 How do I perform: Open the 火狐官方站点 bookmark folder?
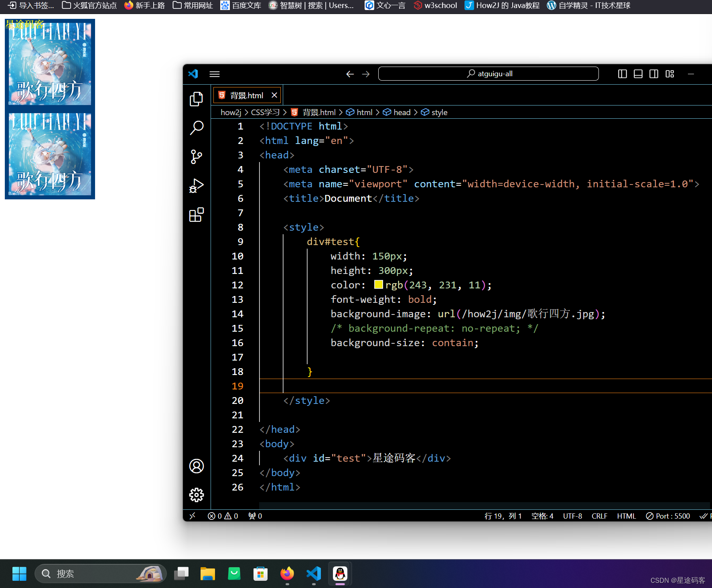[x=89, y=6]
